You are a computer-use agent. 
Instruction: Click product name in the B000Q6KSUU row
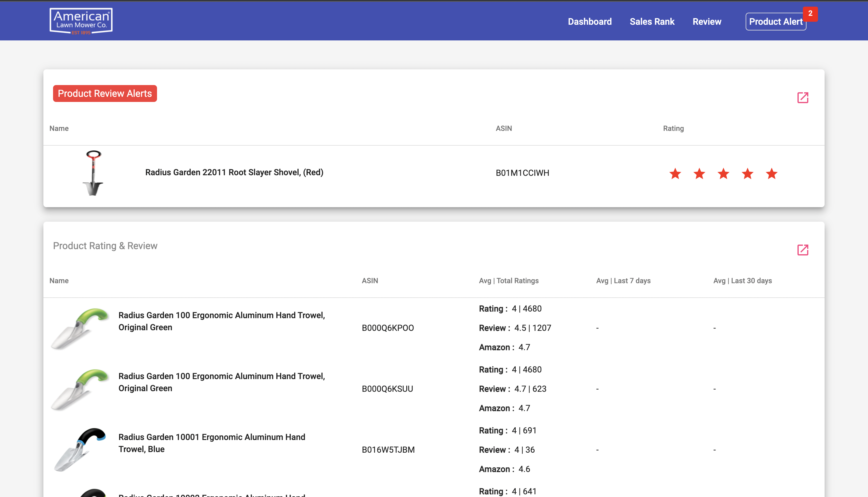[x=222, y=382]
